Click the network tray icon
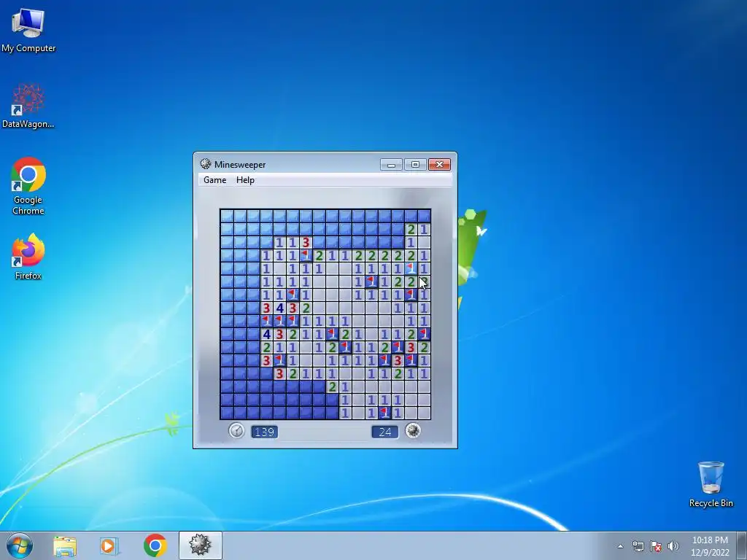This screenshot has height=560, width=747. [638, 546]
